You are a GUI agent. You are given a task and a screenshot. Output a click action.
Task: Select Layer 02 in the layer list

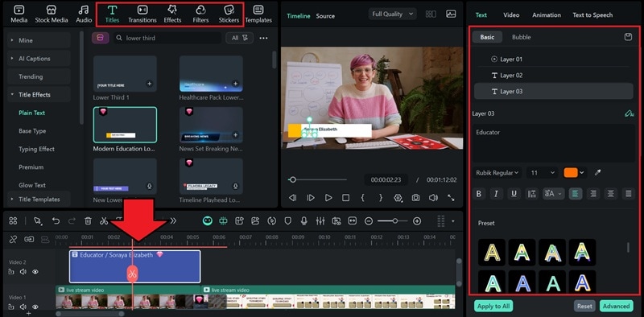(553, 76)
